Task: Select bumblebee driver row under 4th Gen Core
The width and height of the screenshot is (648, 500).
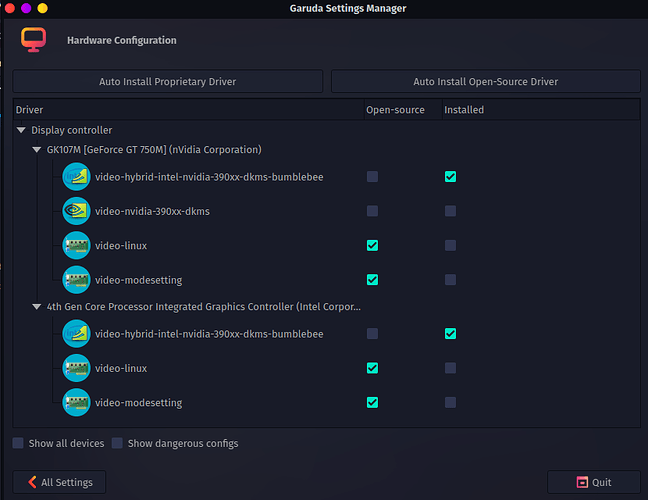Action: [x=327, y=334]
